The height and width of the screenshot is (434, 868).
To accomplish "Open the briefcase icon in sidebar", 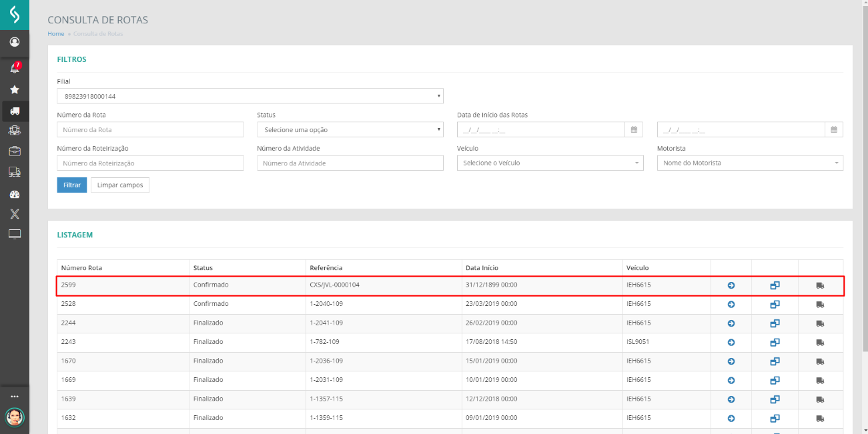I will [x=14, y=151].
